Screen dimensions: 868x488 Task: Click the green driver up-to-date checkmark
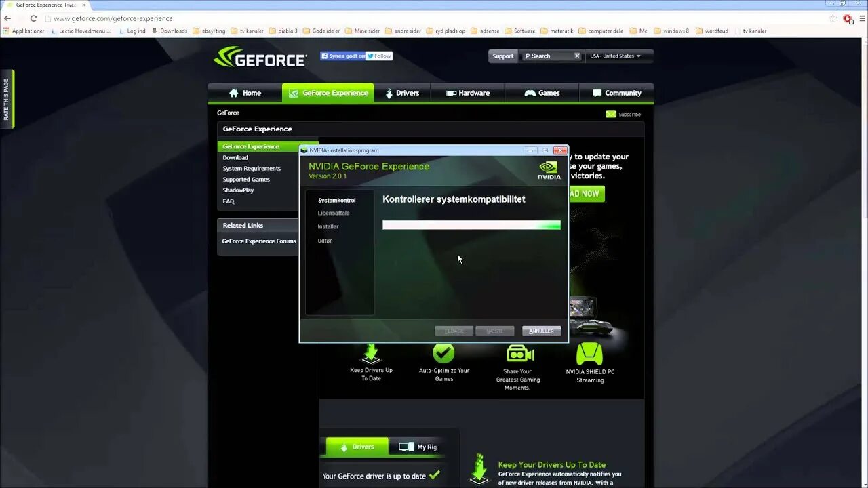435,475
